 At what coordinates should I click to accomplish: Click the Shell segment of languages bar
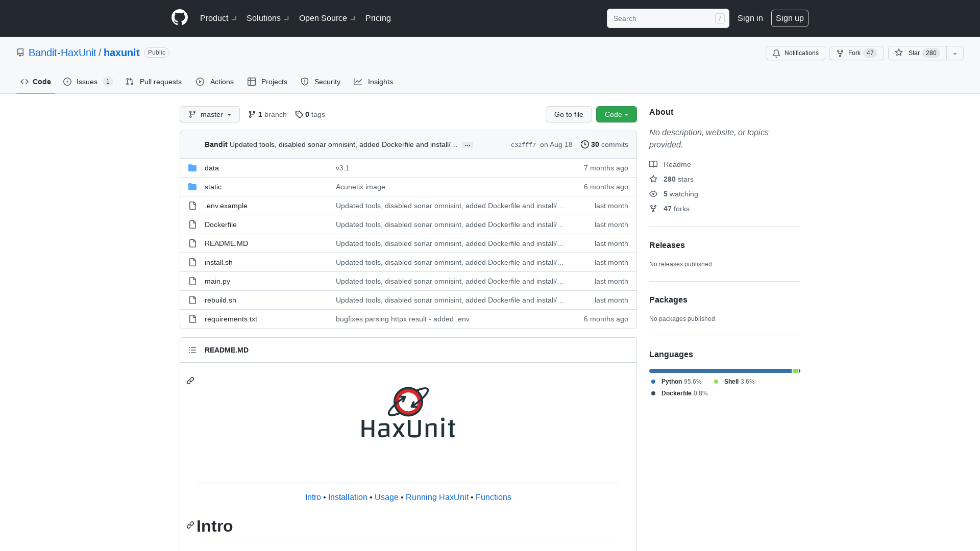795,371
